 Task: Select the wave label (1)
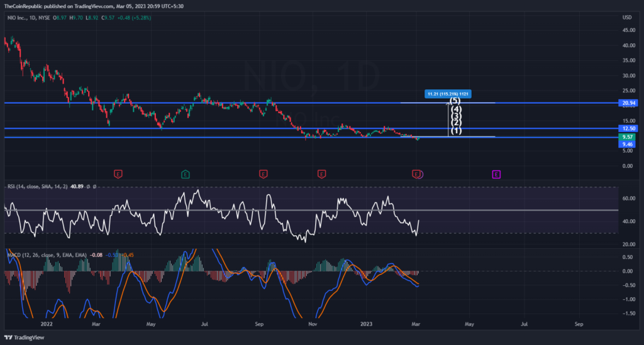pos(457,131)
